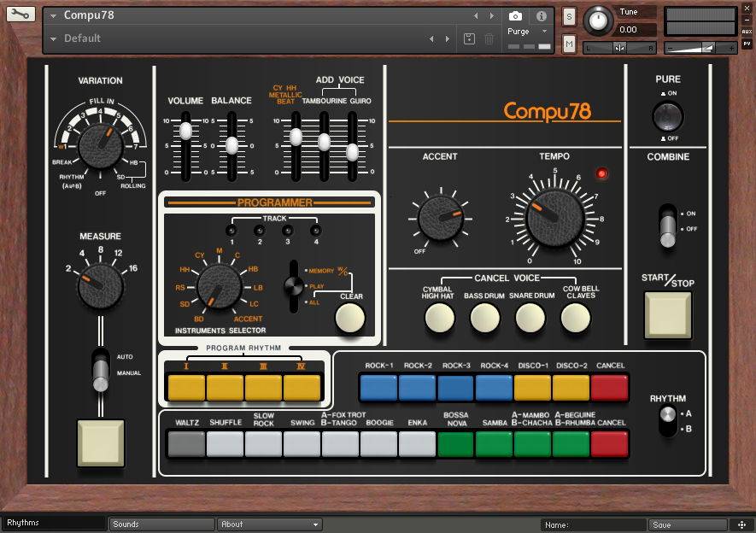
Task: Click the VOLUME slider handle
Action: 185,130
